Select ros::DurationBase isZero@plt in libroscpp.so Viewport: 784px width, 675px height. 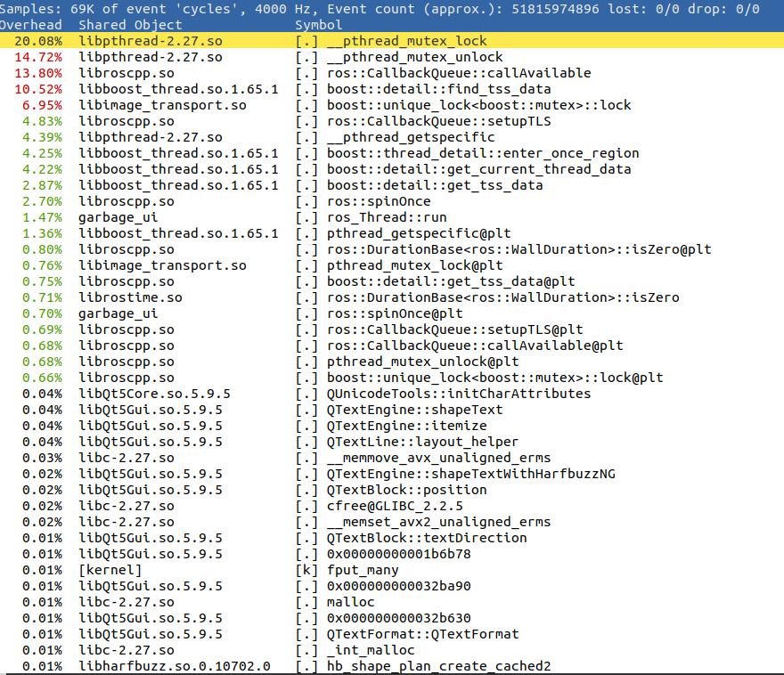pos(392,249)
